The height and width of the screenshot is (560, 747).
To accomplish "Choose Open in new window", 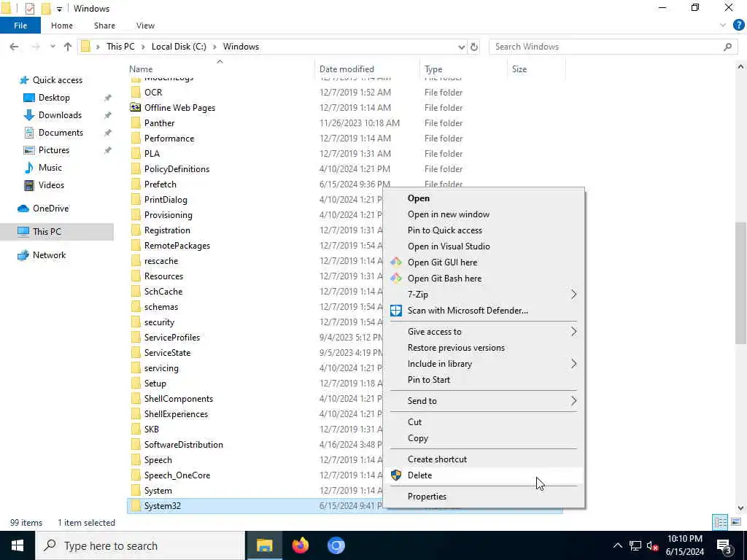I will tap(485, 214).
